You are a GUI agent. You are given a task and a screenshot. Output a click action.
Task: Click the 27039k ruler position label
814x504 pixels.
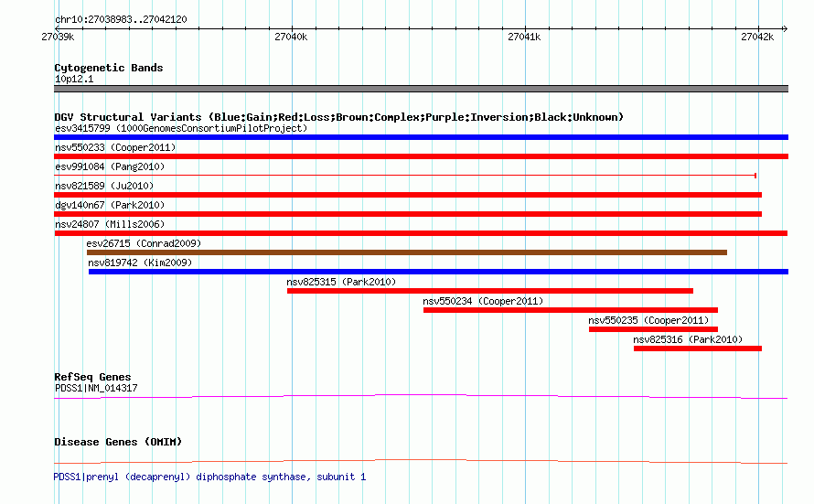(x=58, y=37)
